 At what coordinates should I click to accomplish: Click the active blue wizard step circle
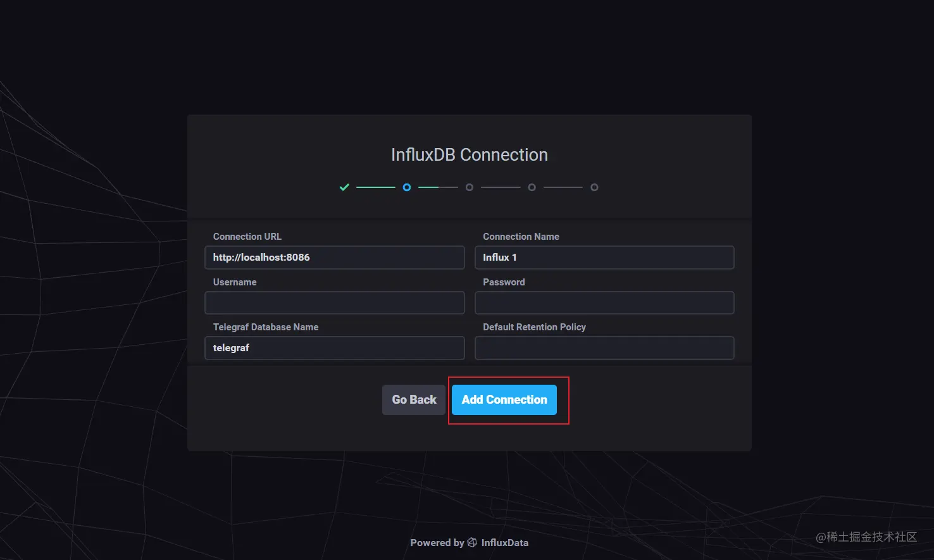407,187
